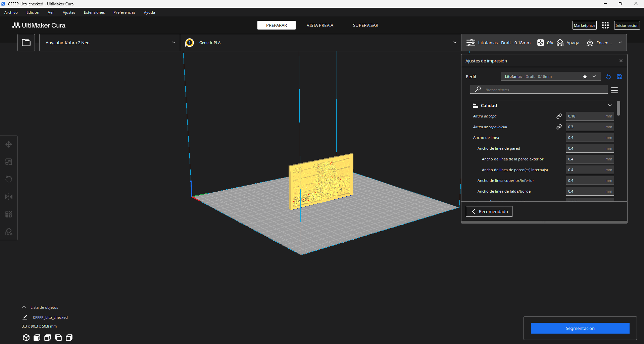Open the Support Blocker tool
Image resolution: width=644 pixels, height=344 pixels.
9,232
